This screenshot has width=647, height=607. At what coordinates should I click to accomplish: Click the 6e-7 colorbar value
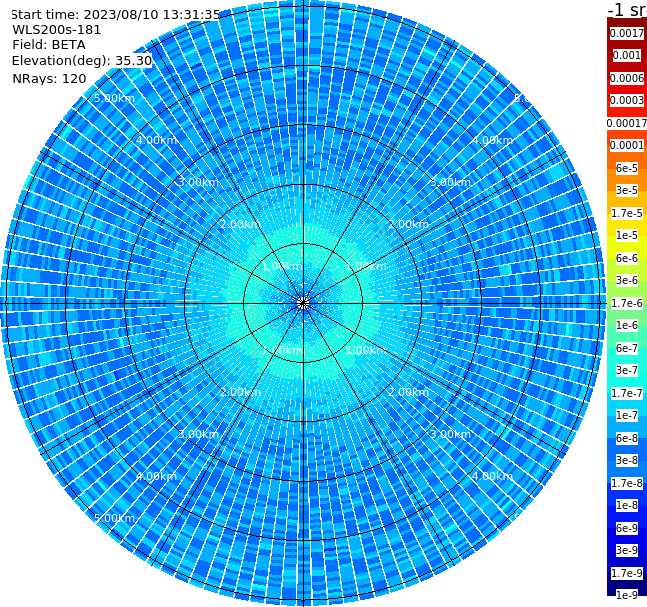(627, 348)
